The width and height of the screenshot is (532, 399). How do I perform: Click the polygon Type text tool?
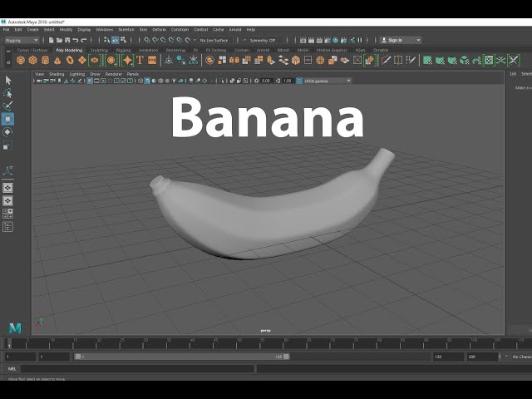tap(140, 61)
